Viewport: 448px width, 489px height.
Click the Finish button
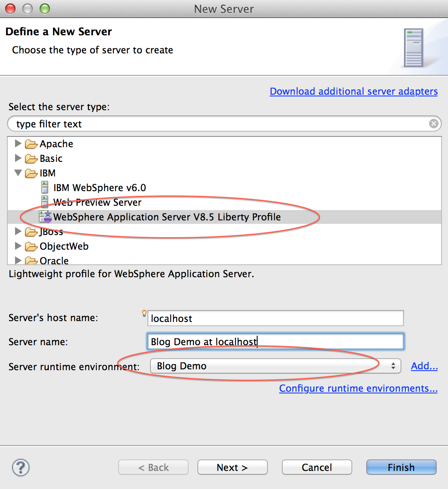pos(401,467)
